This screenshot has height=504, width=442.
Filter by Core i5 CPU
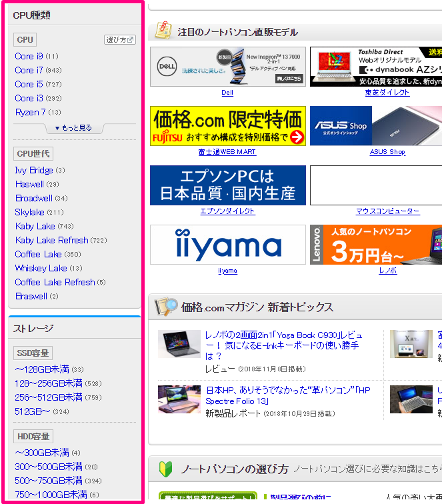coord(29,84)
